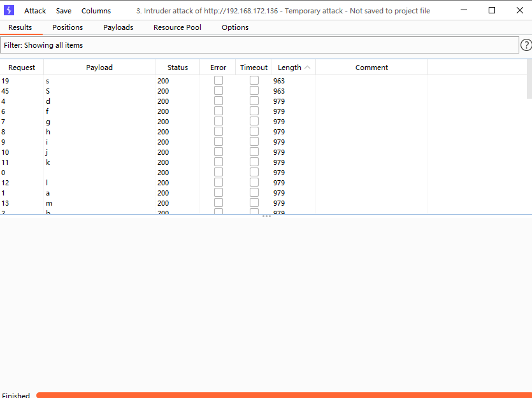Open the Options tab
532x398 pixels.
pos(235,27)
